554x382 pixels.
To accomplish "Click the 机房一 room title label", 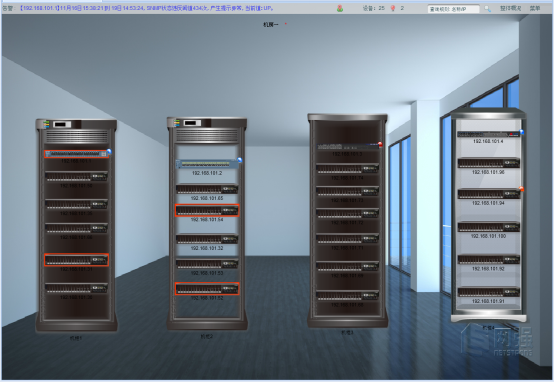I will (x=270, y=24).
